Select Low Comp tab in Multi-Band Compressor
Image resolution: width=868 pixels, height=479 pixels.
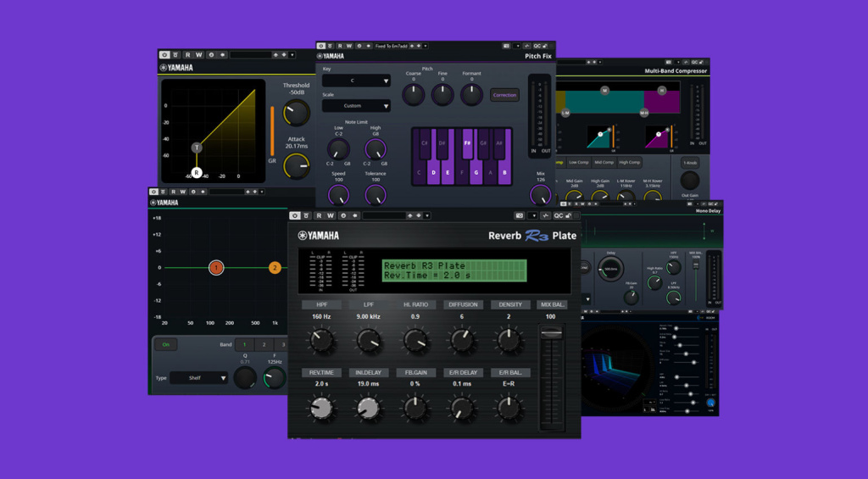pos(578,162)
